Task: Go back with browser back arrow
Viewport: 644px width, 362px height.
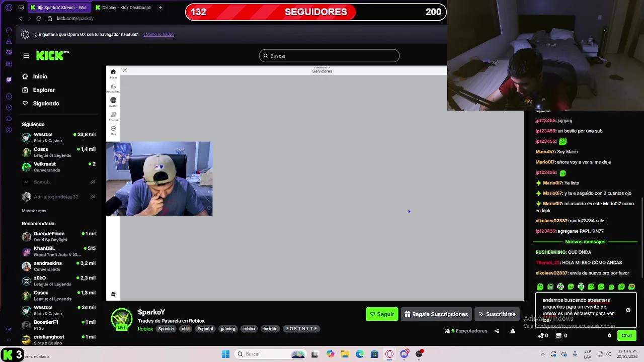Action: coord(21,19)
